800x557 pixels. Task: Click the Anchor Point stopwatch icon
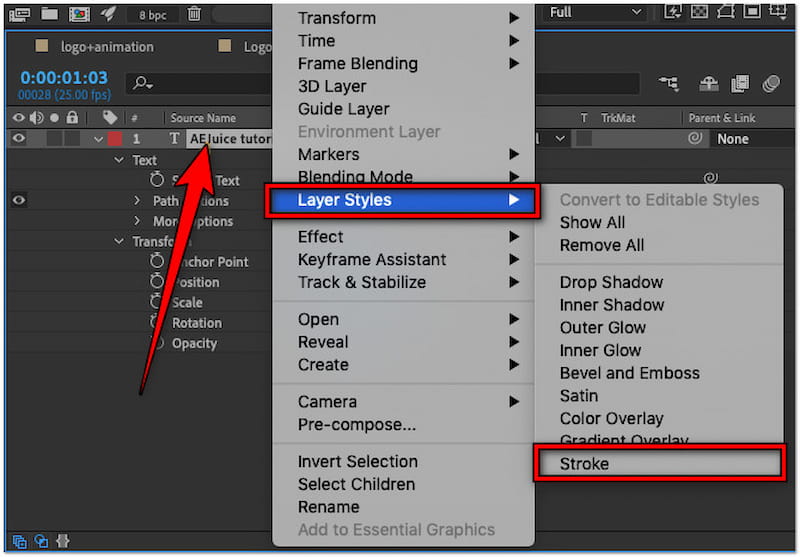coord(157,262)
